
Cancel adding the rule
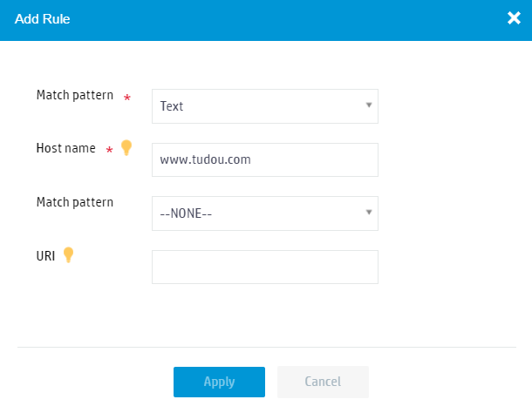click(323, 382)
